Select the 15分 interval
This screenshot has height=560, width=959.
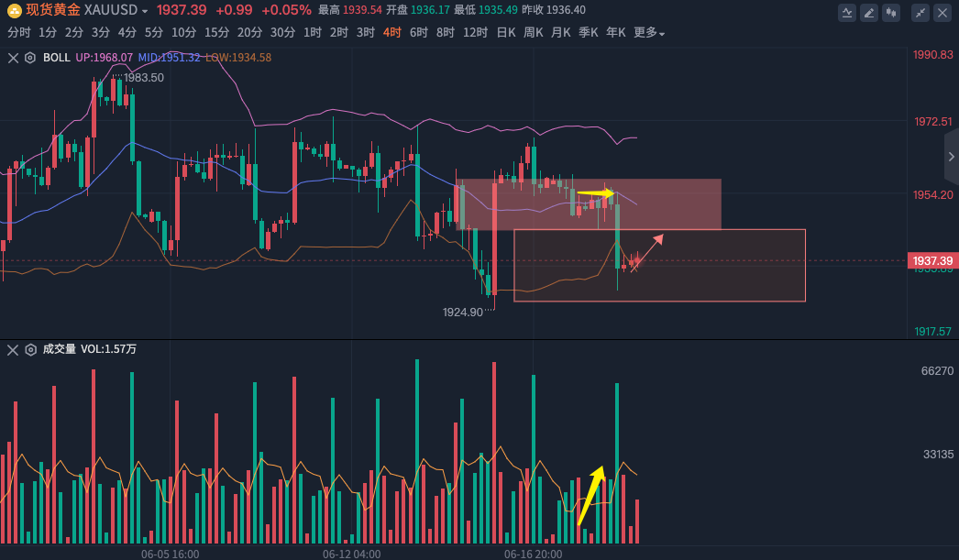tap(216, 32)
